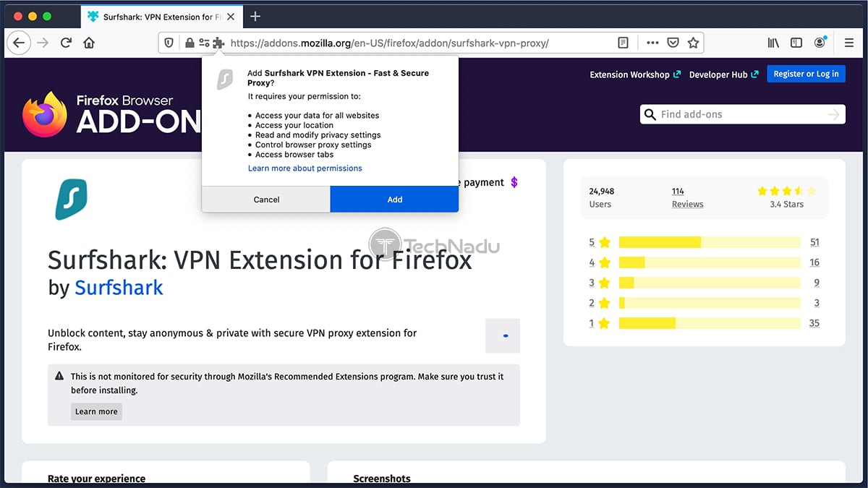Click Learn more in the security warning
Image resolution: width=868 pixels, height=488 pixels.
96,411
